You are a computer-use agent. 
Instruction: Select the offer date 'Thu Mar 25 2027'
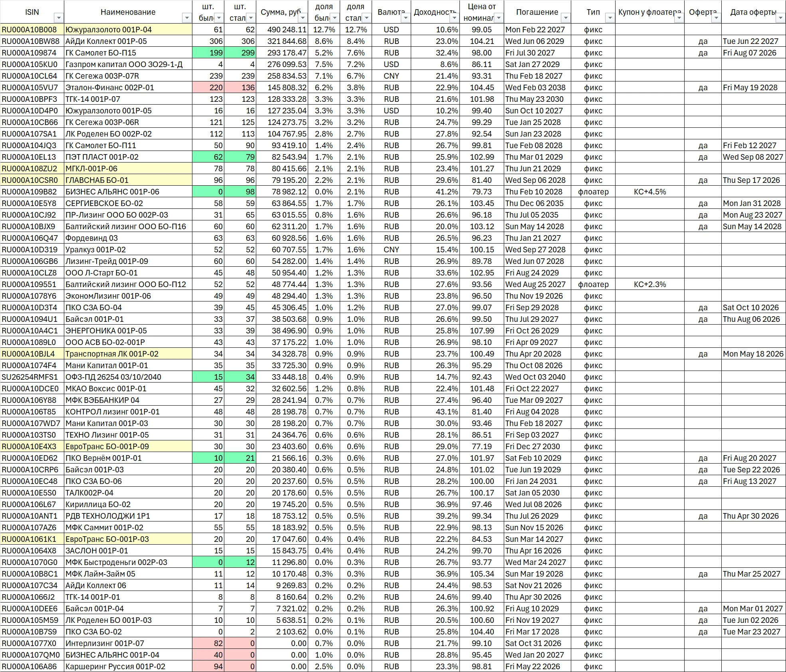coord(753,574)
